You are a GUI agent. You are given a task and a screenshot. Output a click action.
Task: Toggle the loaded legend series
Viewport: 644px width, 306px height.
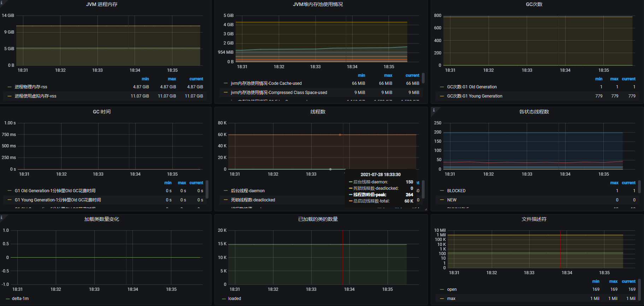[x=235, y=299]
